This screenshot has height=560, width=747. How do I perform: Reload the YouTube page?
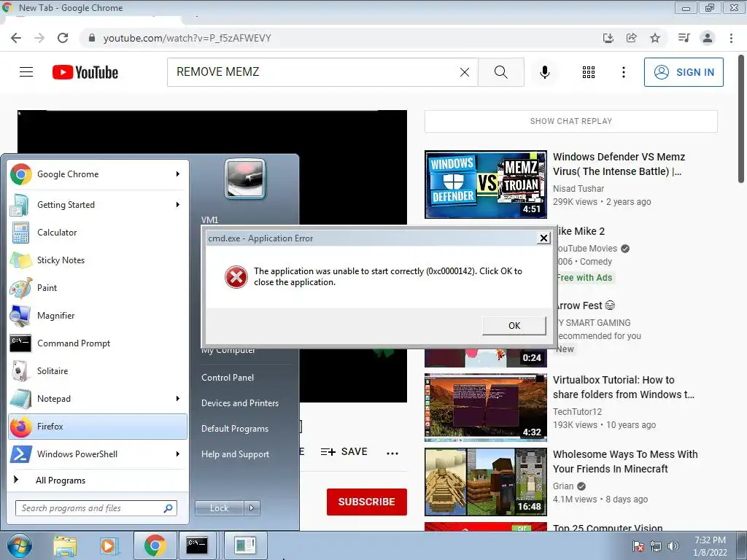tap(63, 38)
